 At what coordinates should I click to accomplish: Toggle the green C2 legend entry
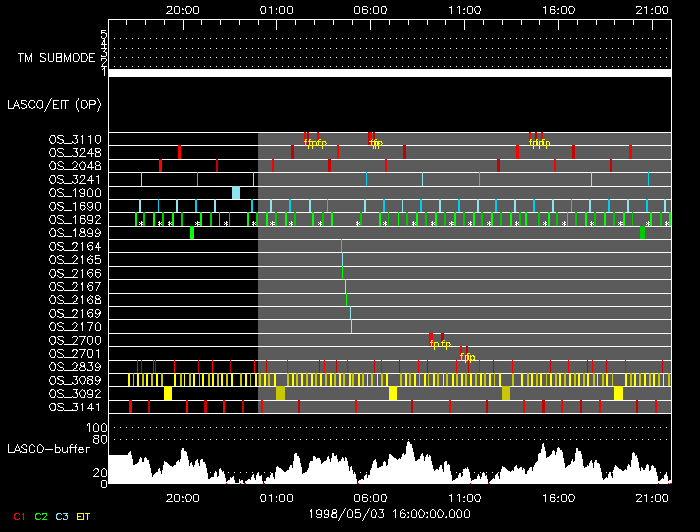[41, 515]
